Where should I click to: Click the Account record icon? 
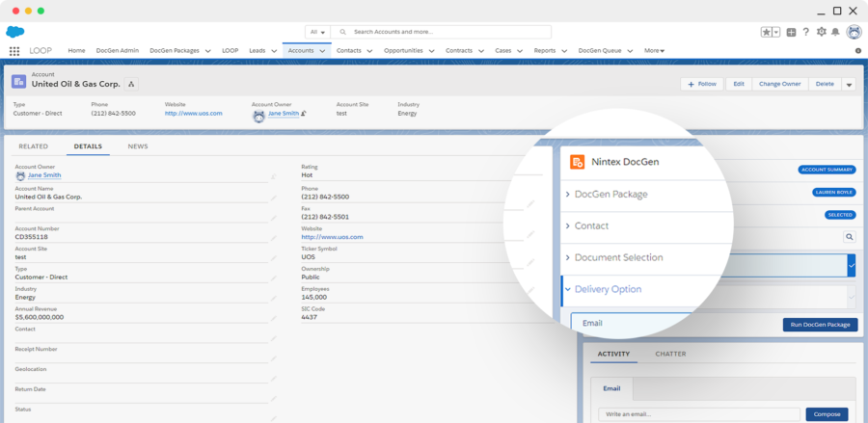tap(19, 81)
